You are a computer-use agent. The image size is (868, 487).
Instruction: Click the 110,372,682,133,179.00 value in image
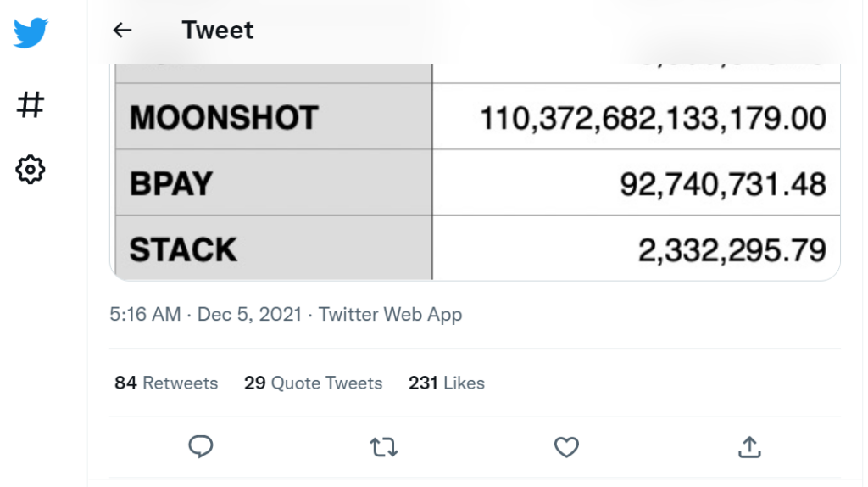pyautogui.click(x=654, y=118)
